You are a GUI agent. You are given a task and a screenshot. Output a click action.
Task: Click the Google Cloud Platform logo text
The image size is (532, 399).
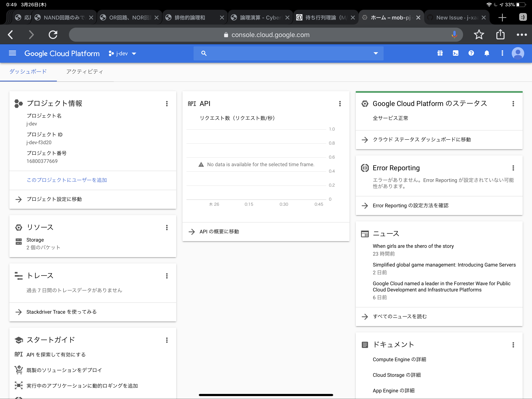tap(62, 53)
